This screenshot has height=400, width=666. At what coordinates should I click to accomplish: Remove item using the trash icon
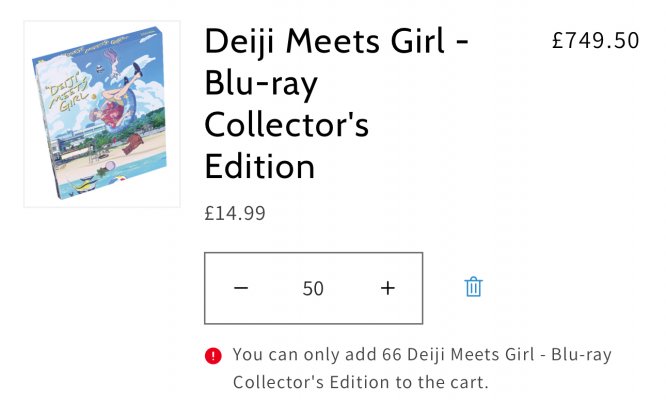pyautogui.click(x=473, y=287)
